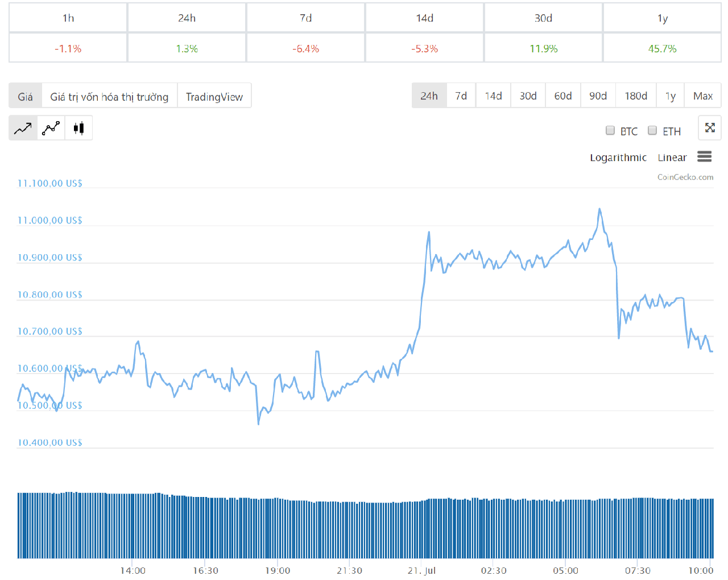
Task: Select the 24h chart range
Action: coord(429,96)
